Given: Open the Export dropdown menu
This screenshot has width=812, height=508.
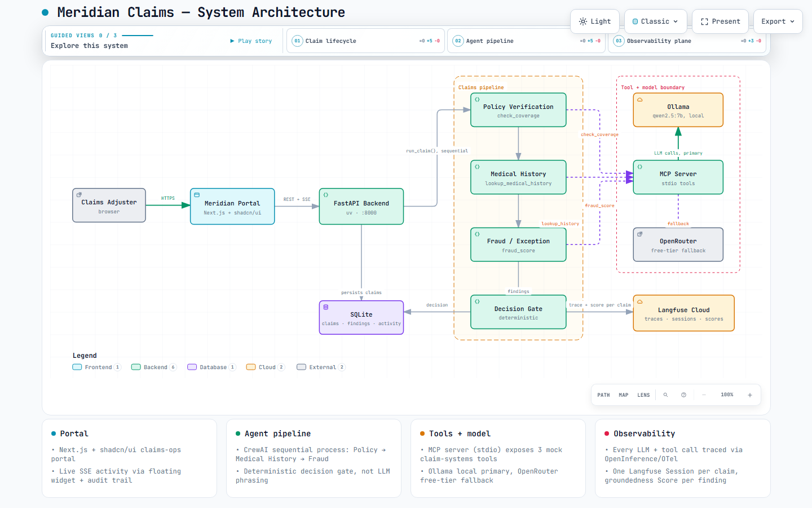Looking at the screenshot, I should coord(778,21).
